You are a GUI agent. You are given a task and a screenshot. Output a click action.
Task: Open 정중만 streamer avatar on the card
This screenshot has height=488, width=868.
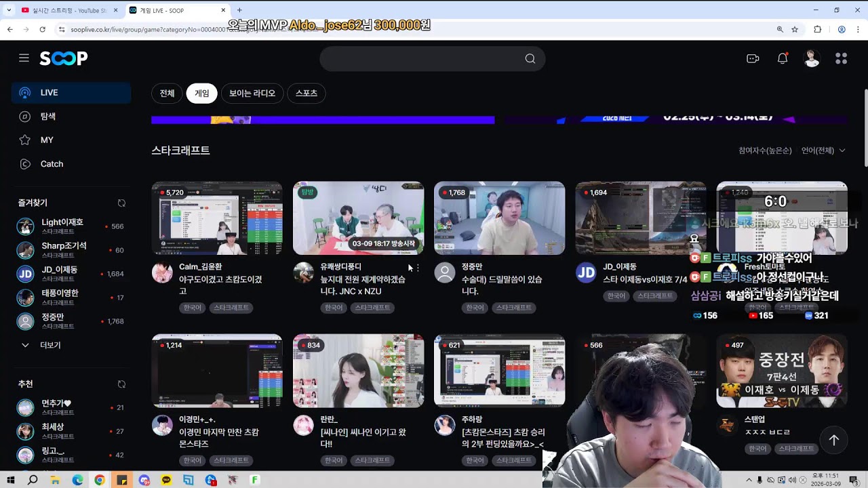pos(444,272)
